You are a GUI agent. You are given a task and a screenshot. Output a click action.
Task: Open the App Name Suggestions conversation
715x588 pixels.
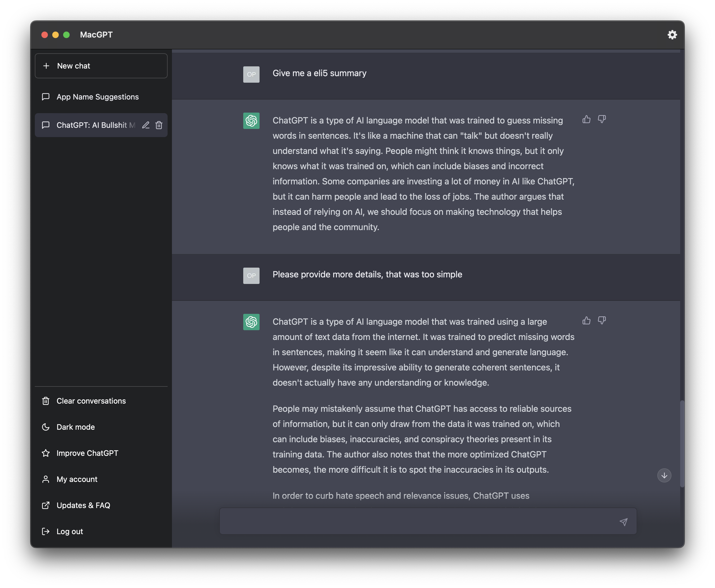pos(101,97)
